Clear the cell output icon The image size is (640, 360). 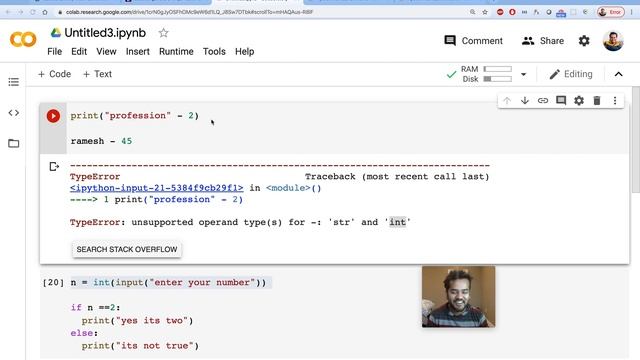pos(54,167)
